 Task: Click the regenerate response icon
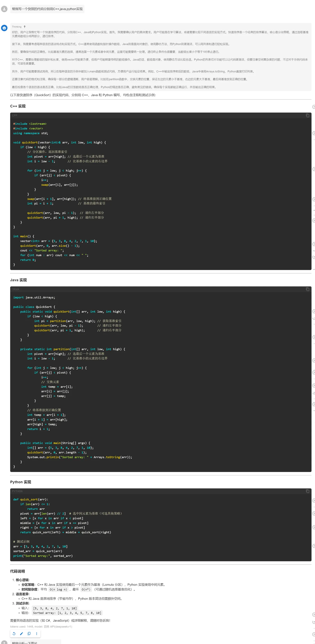click(14, 633)
